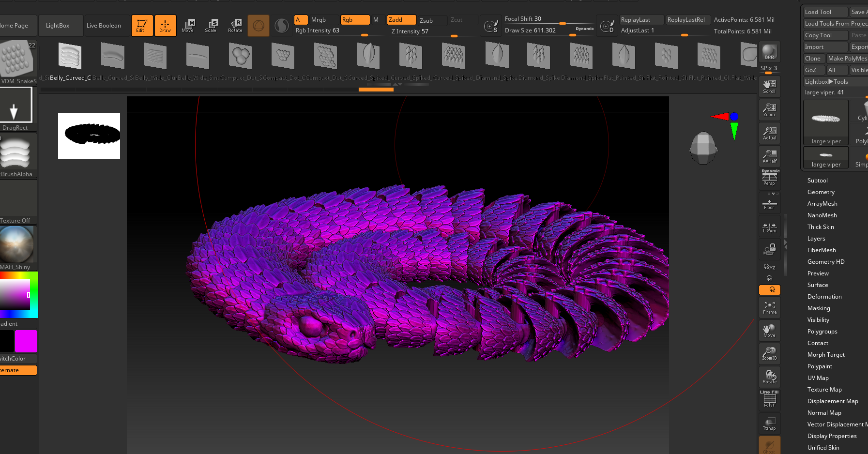Expand the Subtool sub-palette

[x=817, y=181]
